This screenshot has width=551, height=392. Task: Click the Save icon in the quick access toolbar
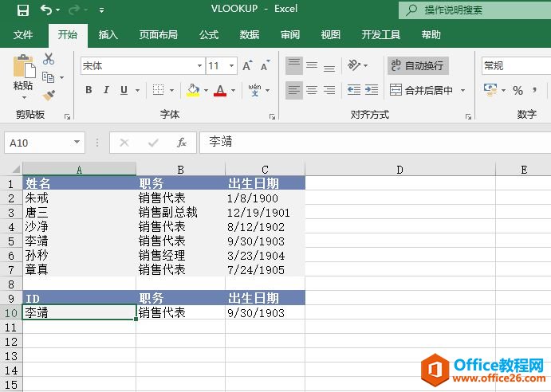click(x=23, y=10)
